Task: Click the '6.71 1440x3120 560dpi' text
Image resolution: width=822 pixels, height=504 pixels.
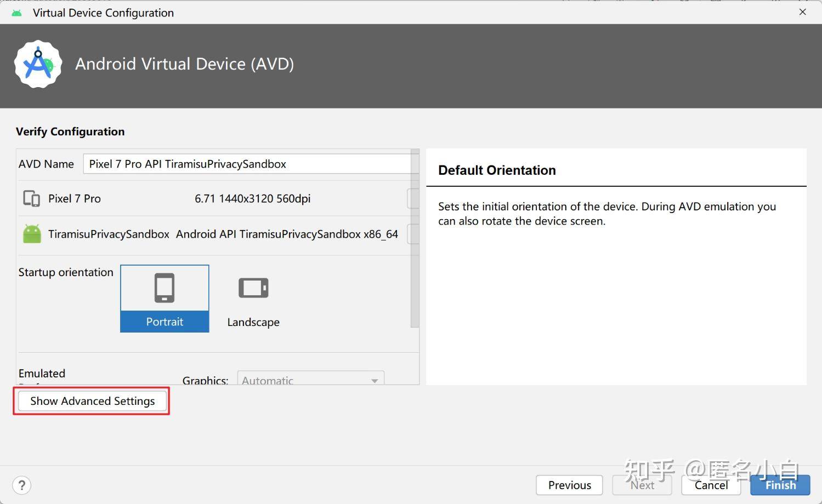Action: (x=252, y=199)
